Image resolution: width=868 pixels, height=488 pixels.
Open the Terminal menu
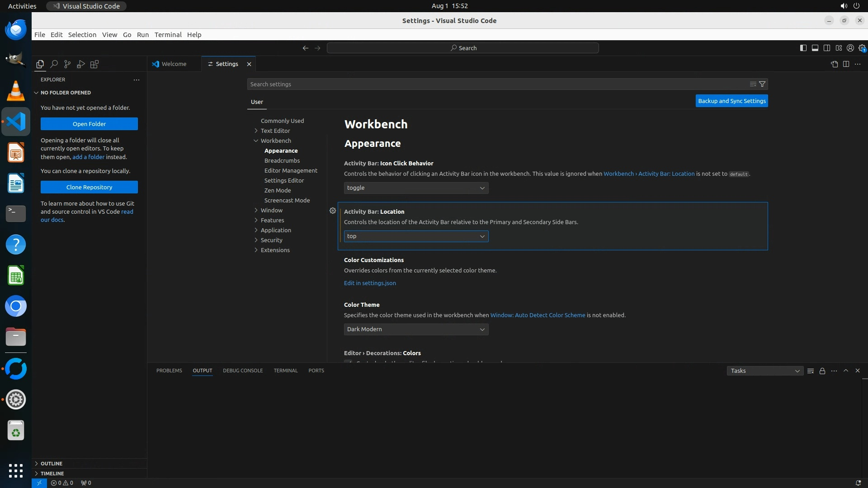[168, 35]
